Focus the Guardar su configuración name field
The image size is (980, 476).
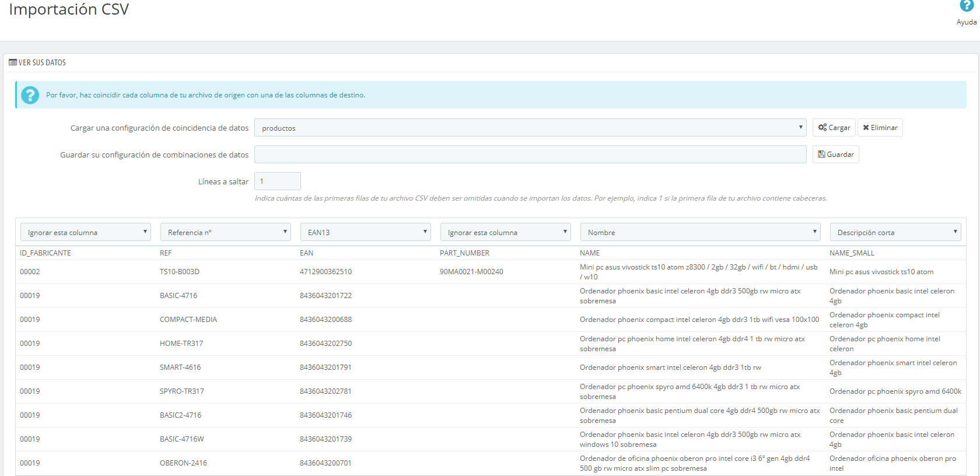point(530,155)
